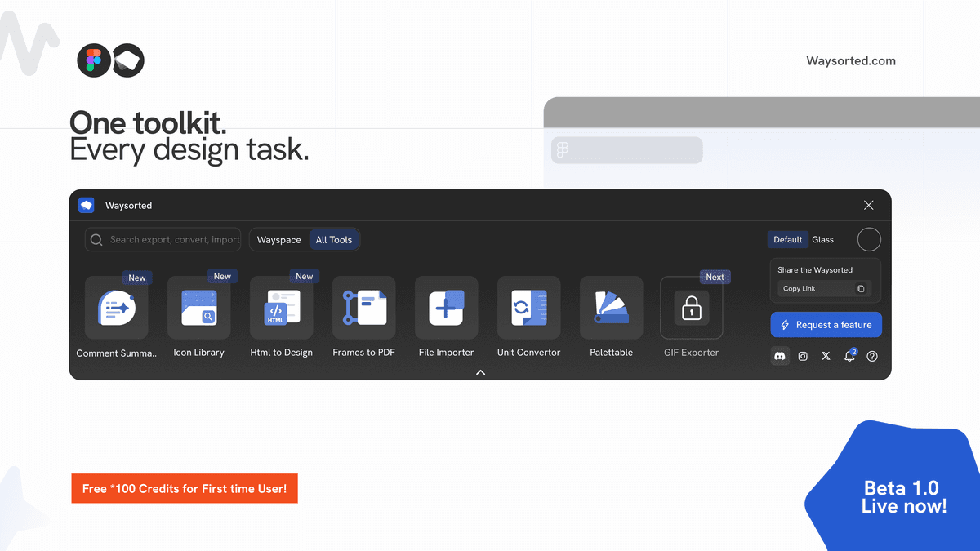Click the Free 100 Credits banner

pos(185,488)
